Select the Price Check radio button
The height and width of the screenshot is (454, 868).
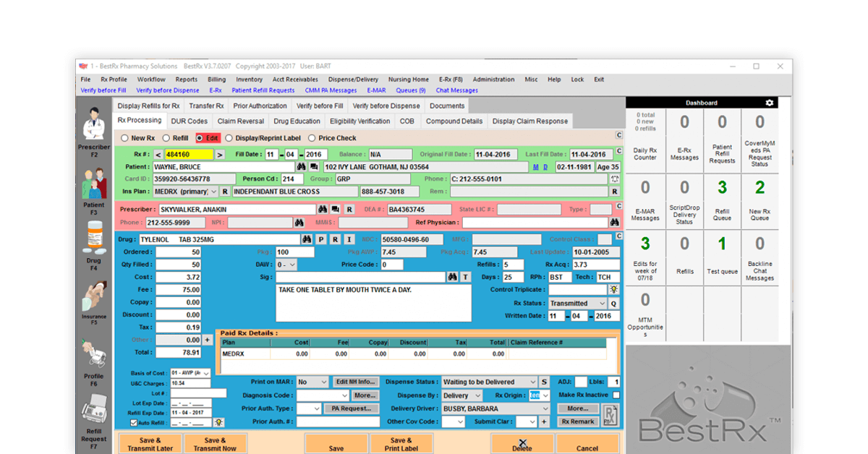point(312,138)
